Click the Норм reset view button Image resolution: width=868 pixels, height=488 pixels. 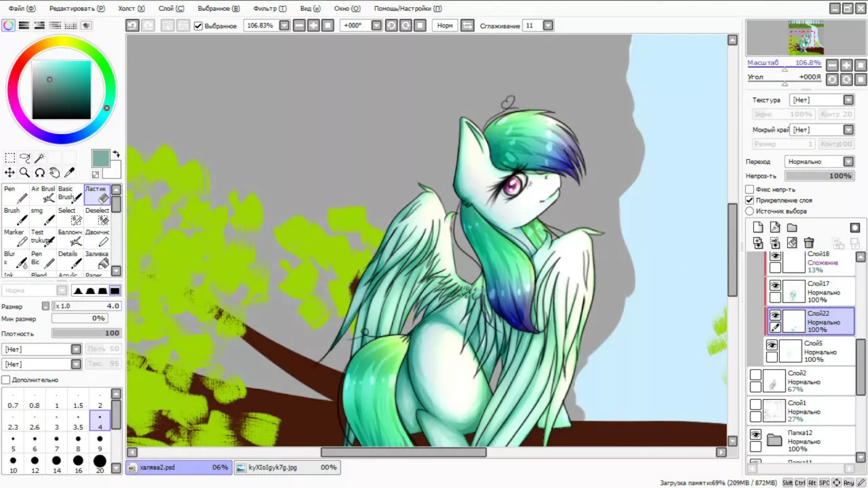click(445, 26)
